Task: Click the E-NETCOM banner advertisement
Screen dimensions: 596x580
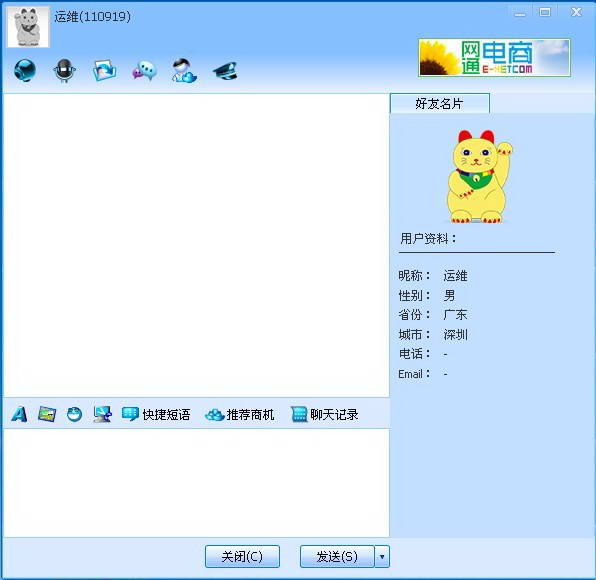Action: pos(495,58)
